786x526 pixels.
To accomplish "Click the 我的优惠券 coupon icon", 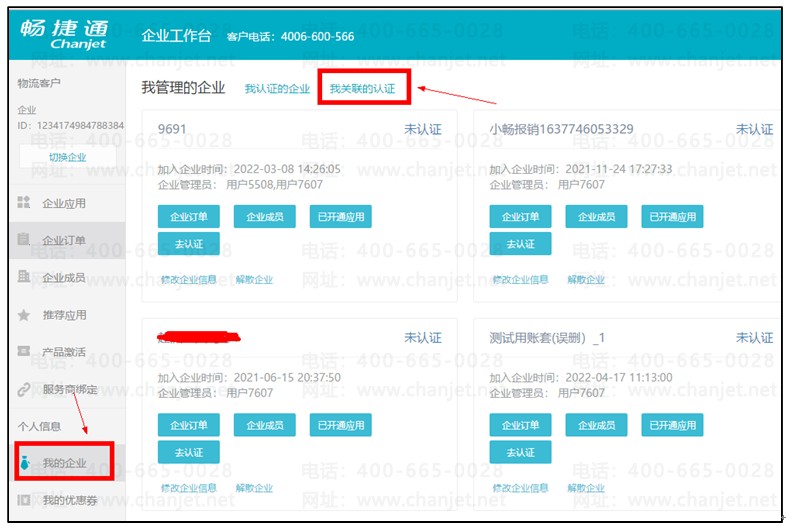I will pyautogui.click(x=24, y=500).
